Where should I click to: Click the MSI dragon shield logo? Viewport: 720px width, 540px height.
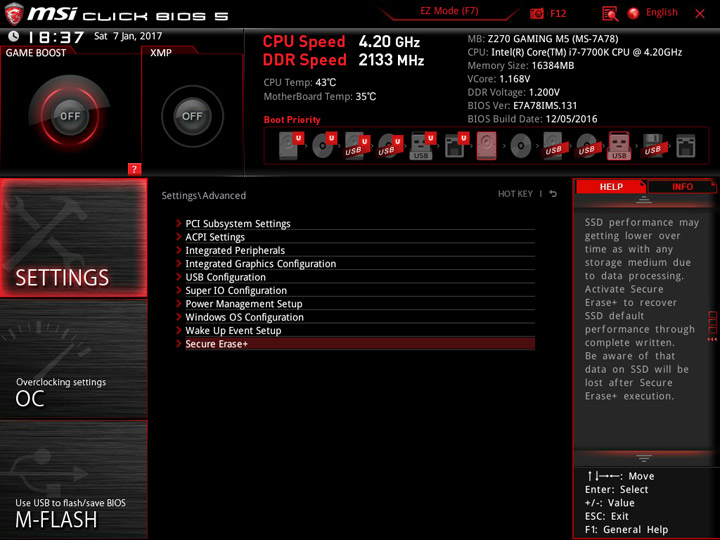(14, 14)
